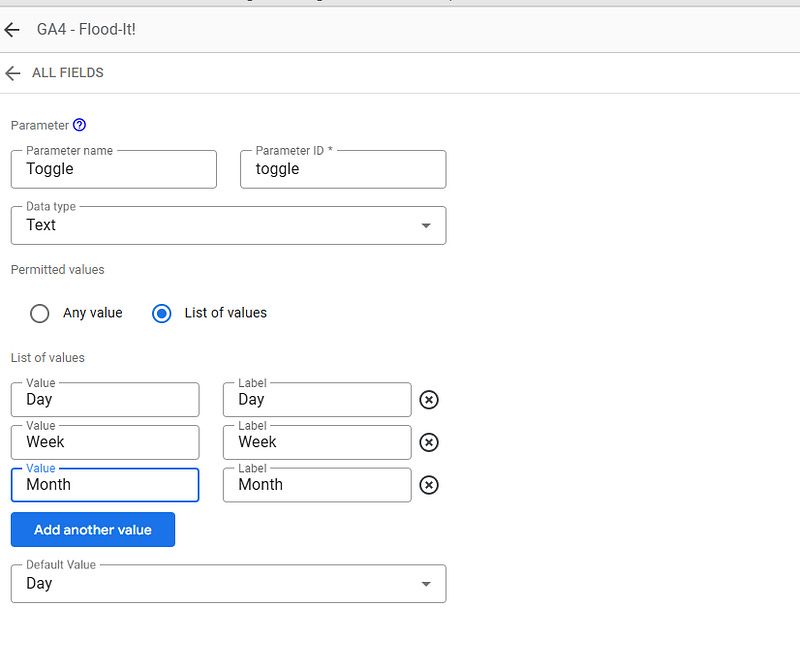Edit the Day label field
The image size is (800, 662).
point(317,400)
